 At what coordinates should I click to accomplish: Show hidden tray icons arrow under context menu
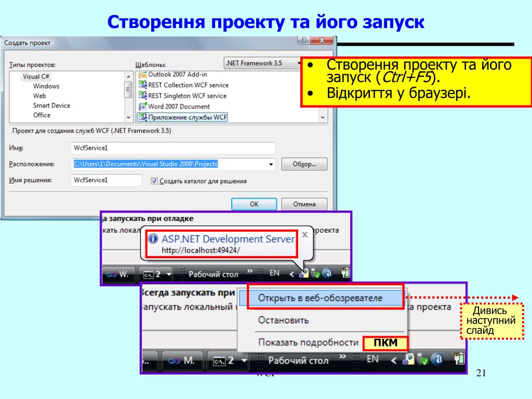click(x=394, y=361)
